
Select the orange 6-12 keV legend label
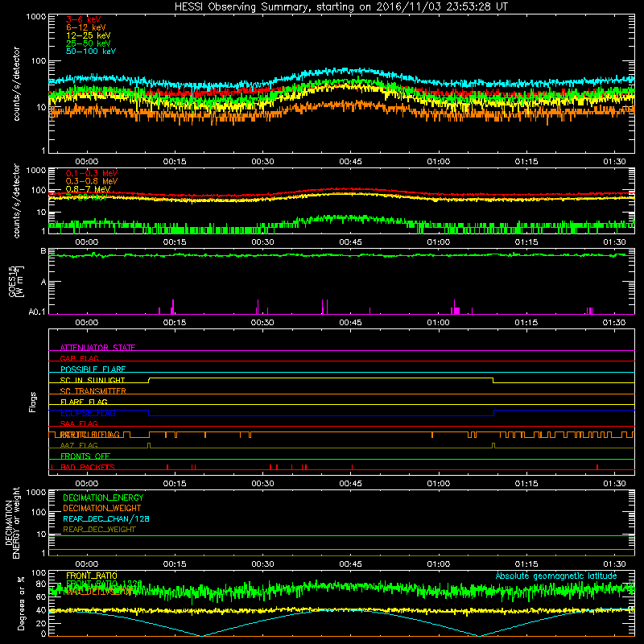(86, 27)
